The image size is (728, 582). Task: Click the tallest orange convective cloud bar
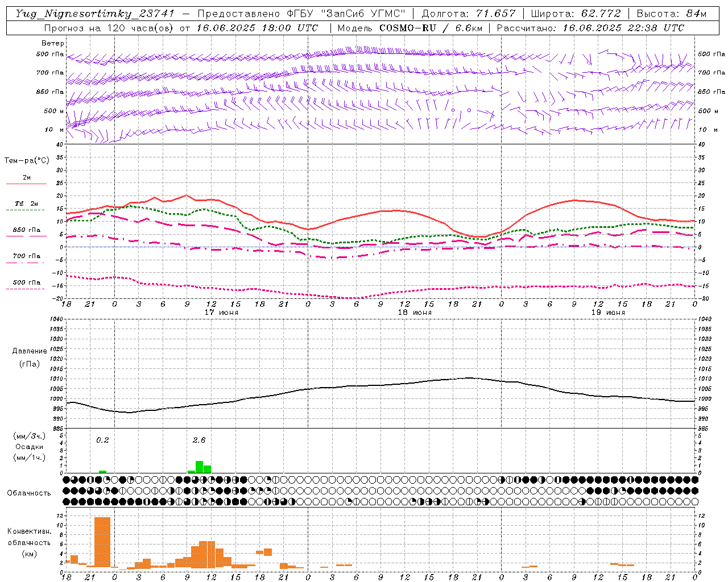click(102, 542)
